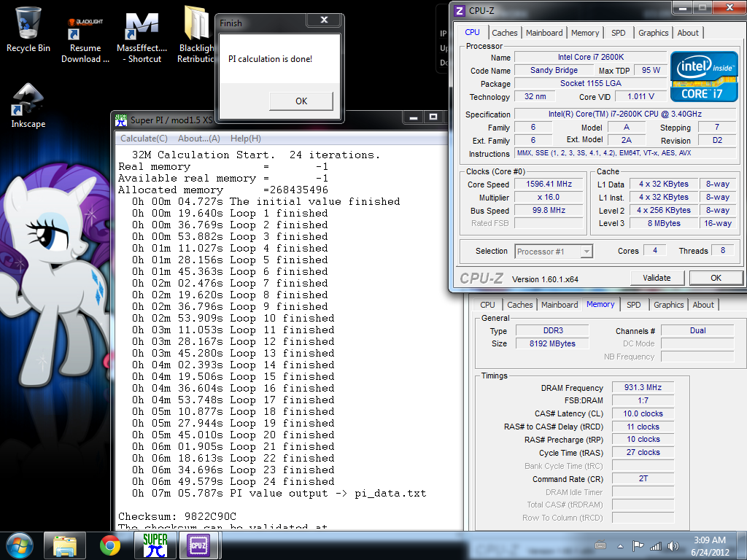Select About tab in lower CPU-Z window
747x560 pixels.
tap(703, 305)
